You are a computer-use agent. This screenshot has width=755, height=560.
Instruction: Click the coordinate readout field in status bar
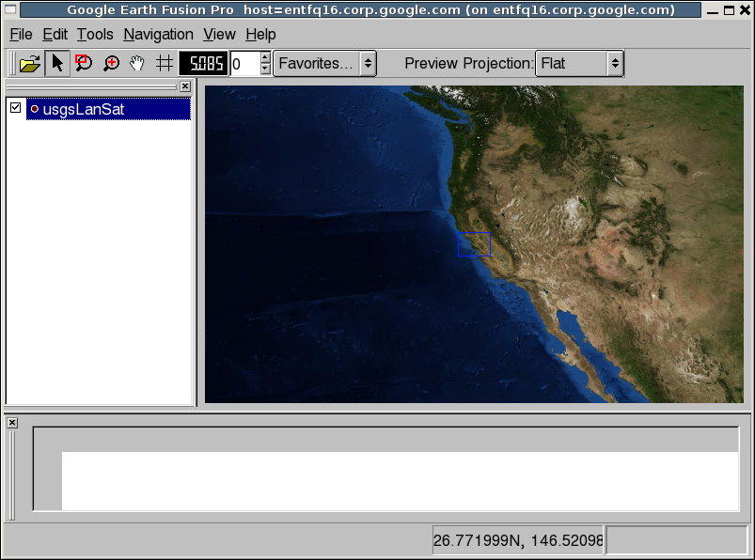coord(515,539)
